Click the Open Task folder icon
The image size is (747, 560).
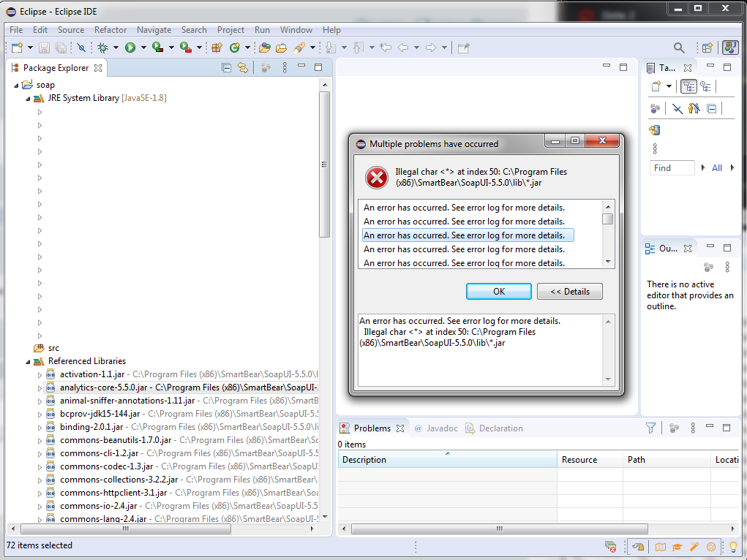coord(282,48)
